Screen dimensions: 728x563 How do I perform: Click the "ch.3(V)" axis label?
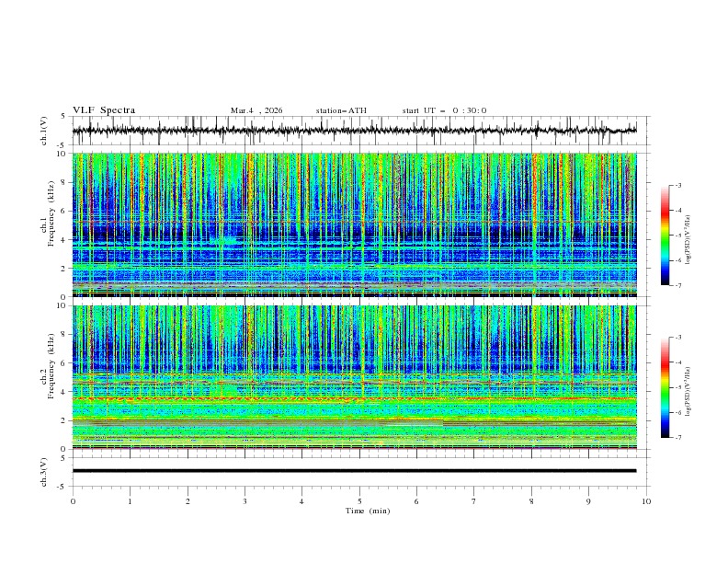coord(44,472)
